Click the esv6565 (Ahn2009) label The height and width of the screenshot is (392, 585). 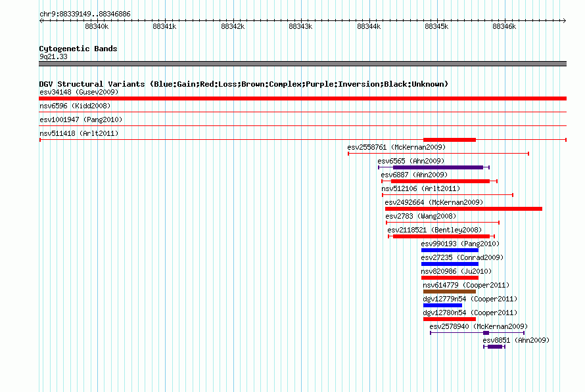point(411,161)
